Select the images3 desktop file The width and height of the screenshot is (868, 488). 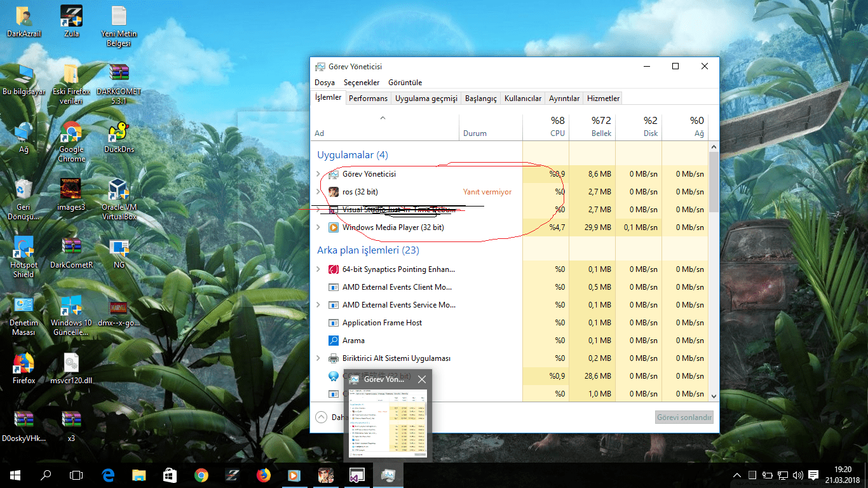(x=71, y=195)
